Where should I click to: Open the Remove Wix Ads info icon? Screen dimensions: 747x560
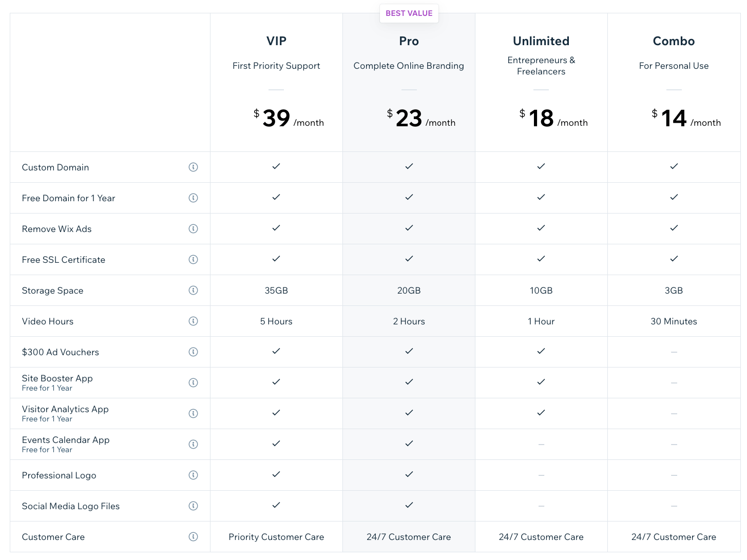coord(194,228)
